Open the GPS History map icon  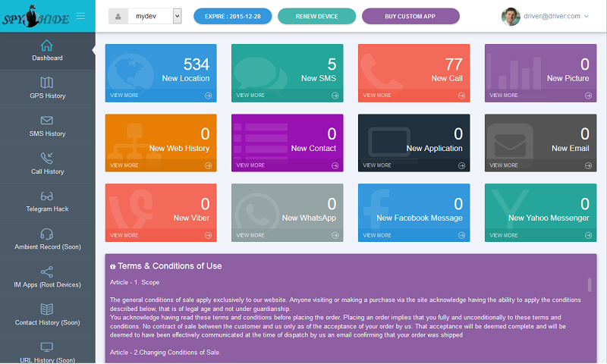coord(47,83)
